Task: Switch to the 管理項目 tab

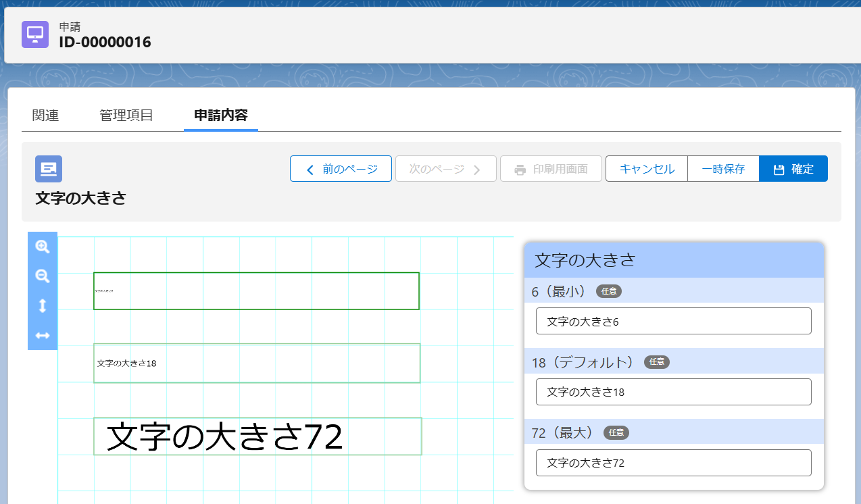Action: point(126,115)
